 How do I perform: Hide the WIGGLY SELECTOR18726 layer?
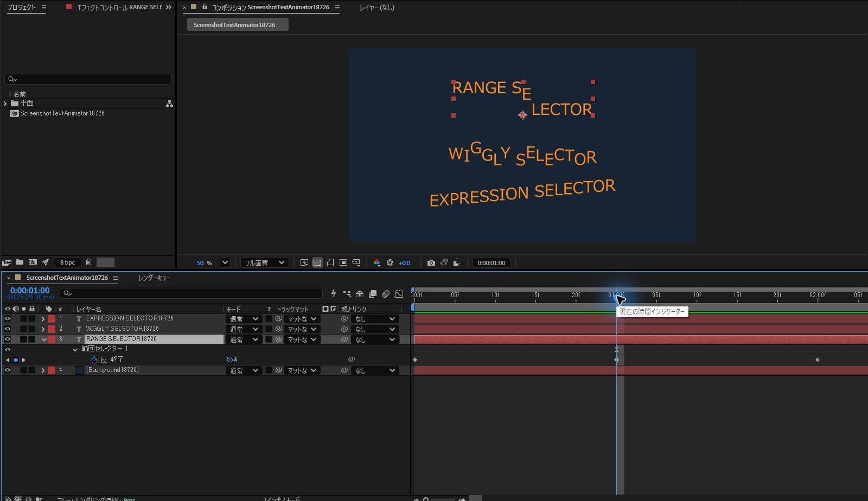point(8,329)
